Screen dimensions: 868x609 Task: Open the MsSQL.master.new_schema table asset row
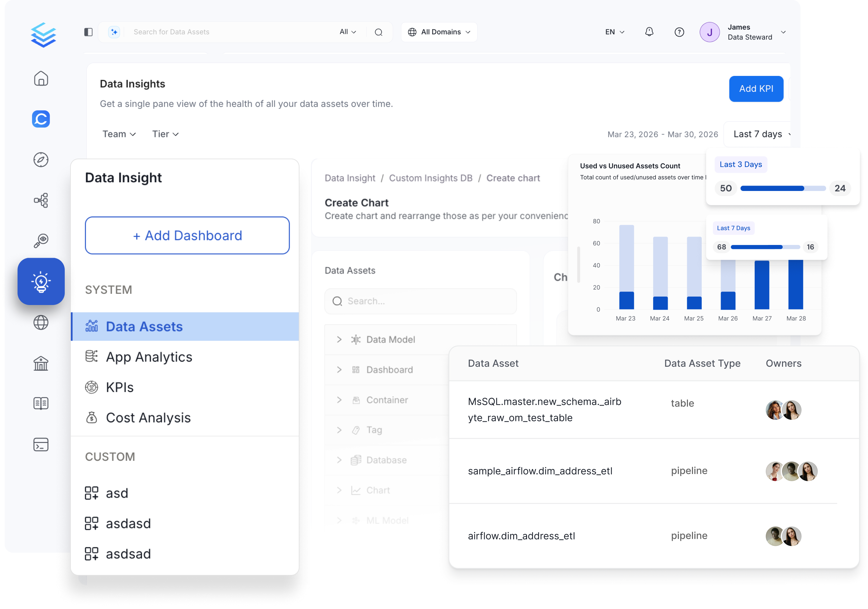[x=654, y=410]
